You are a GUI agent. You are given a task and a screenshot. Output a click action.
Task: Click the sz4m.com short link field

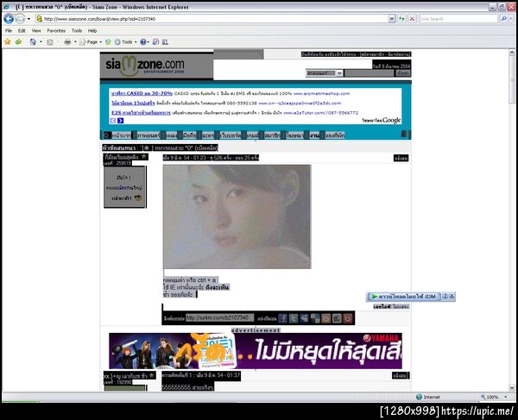click(219, 317)
